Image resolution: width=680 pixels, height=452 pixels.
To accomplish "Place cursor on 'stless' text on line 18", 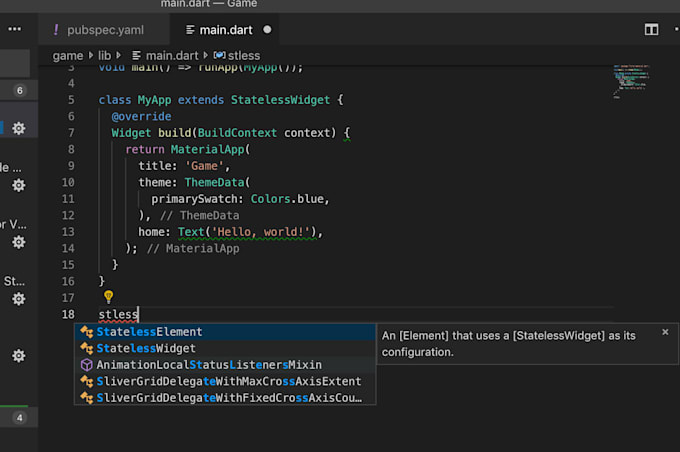I will pos(118,314).
